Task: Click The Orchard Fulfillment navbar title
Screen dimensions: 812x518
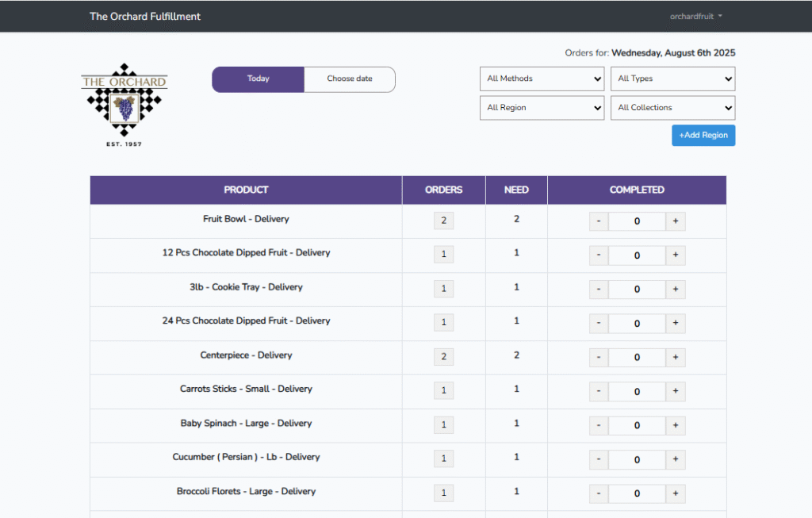Action: pos(145,17)
